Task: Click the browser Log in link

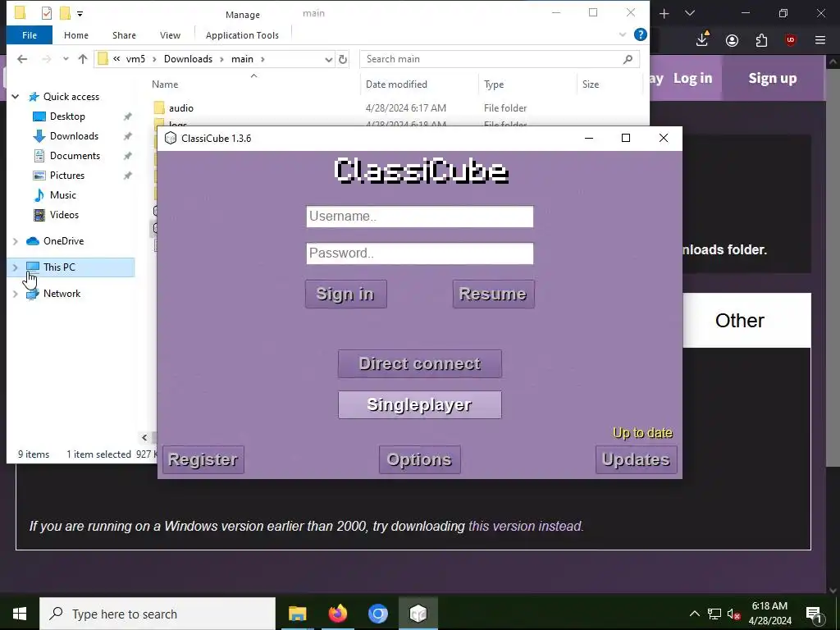Action: click(692, 78)
